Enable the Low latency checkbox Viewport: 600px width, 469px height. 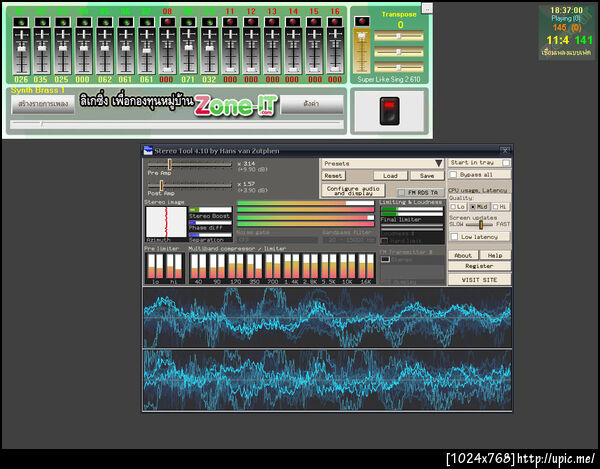[x=454, y=237]
